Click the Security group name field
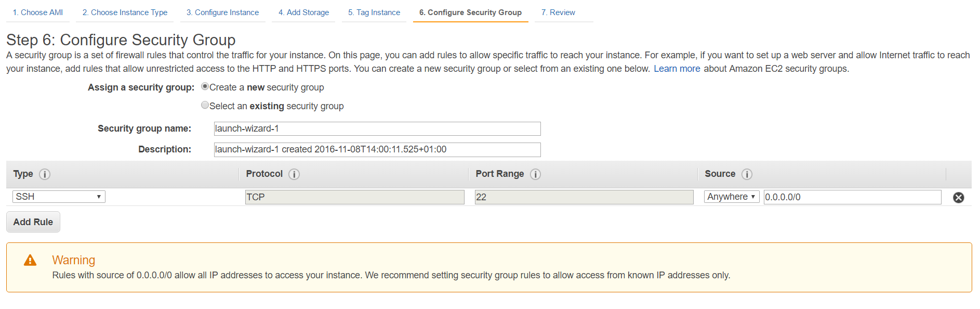The height and width of the screenshot is (309, 980). tap(377, 128)
